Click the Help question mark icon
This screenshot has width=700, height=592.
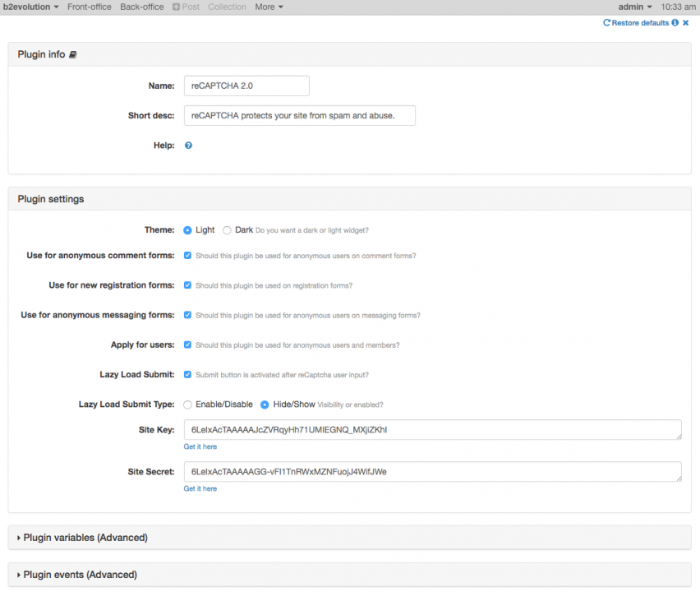point(188,146)
